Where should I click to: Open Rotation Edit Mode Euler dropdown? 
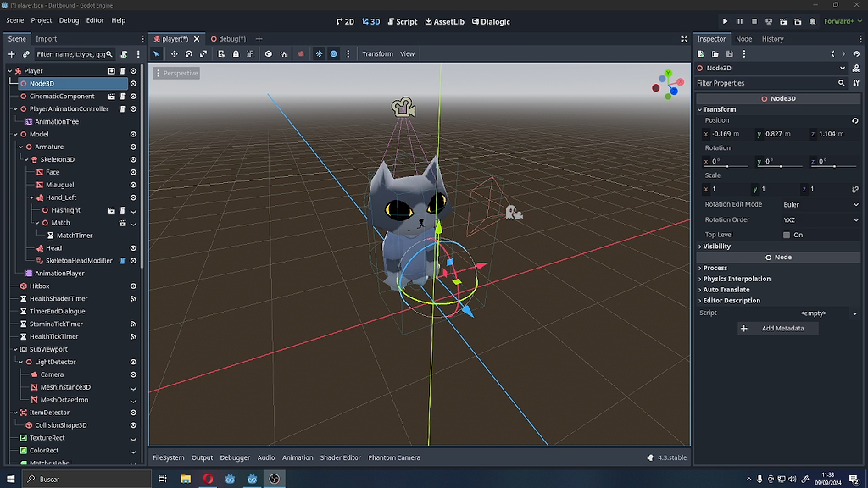[821, 205]
